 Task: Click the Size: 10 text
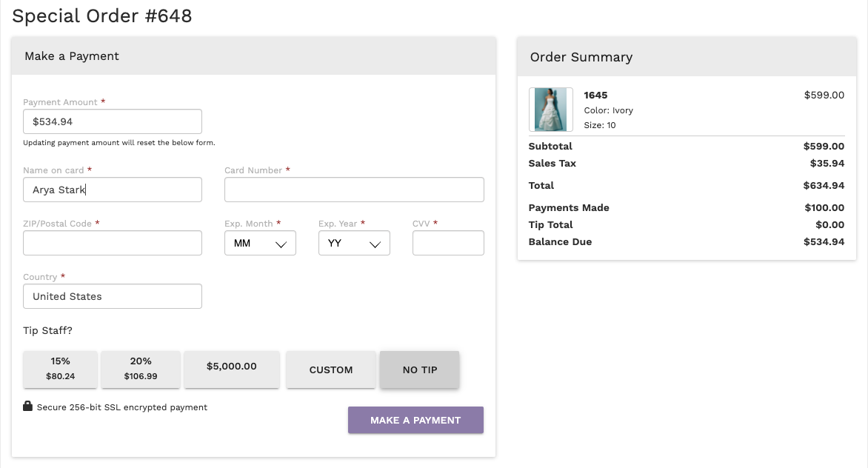pos(599,125)
